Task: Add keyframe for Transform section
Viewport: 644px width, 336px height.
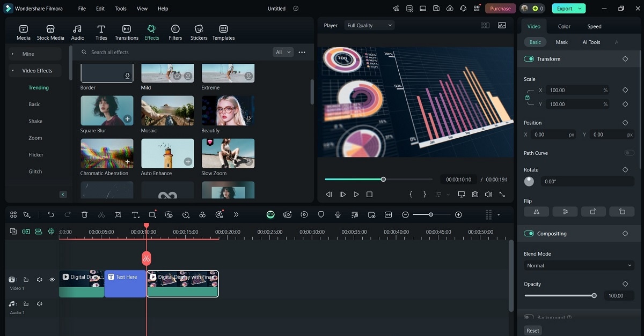Action: [x=625, y=59]
